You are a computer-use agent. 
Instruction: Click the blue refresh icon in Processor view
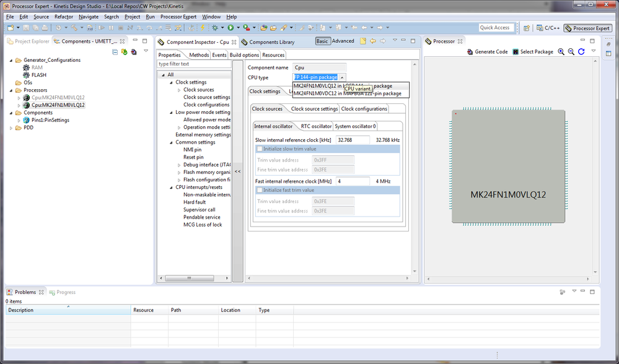point(581,52)
